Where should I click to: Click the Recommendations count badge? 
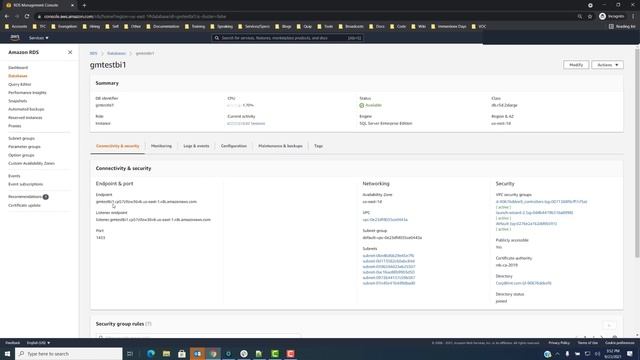(46, 197)
